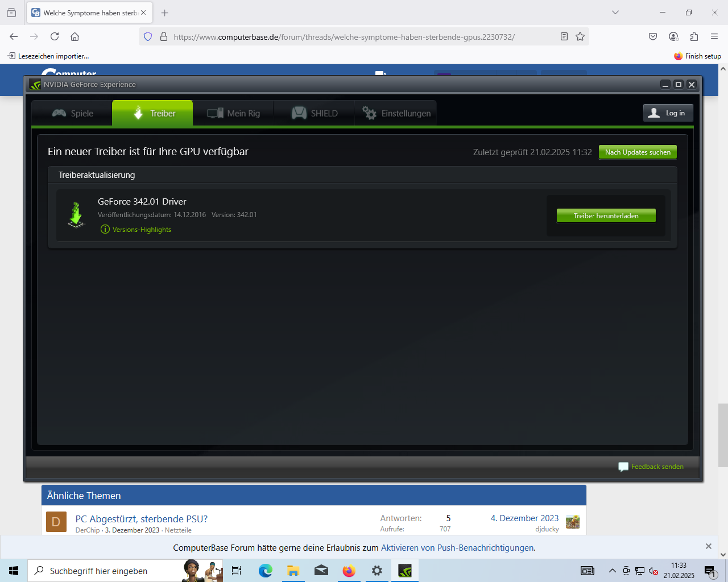Click the '4. Dezember 2023' last post date

(x=524, y=518)
